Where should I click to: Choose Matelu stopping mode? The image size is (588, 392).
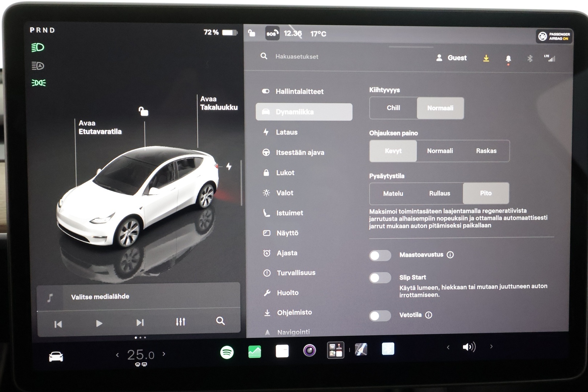pyautogui.click(x=393, y=193)
